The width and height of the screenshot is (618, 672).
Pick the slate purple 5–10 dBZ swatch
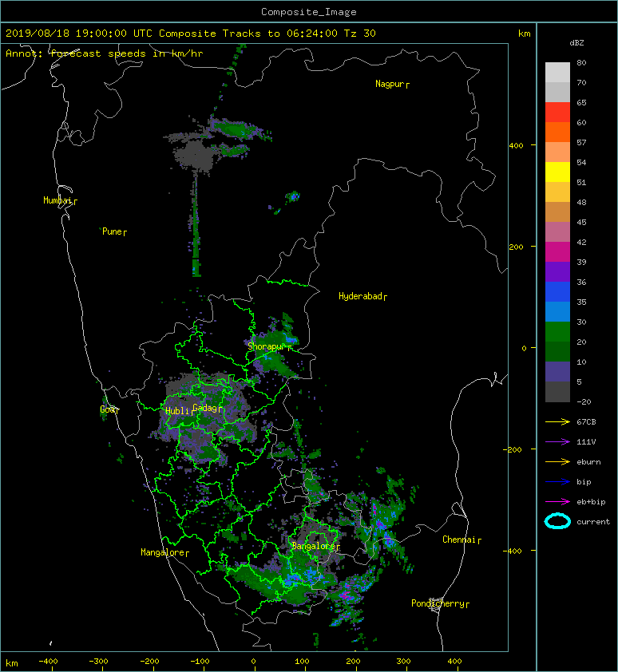coord(557,372)
